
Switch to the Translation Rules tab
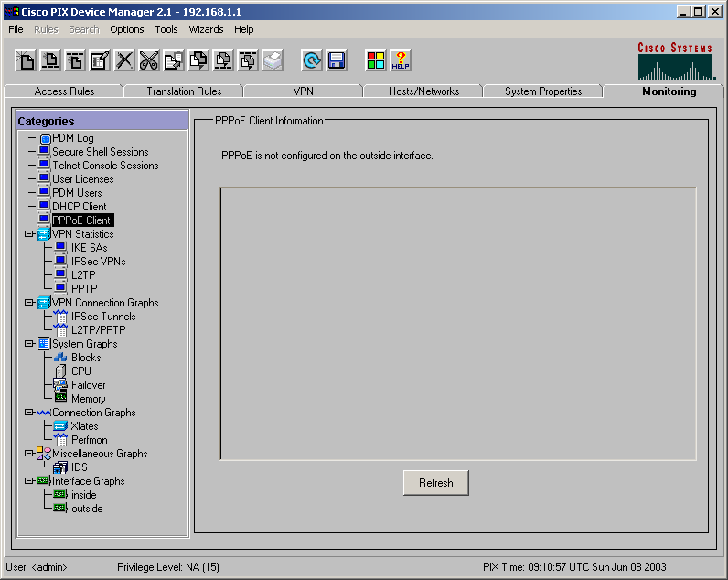(184, 91)
